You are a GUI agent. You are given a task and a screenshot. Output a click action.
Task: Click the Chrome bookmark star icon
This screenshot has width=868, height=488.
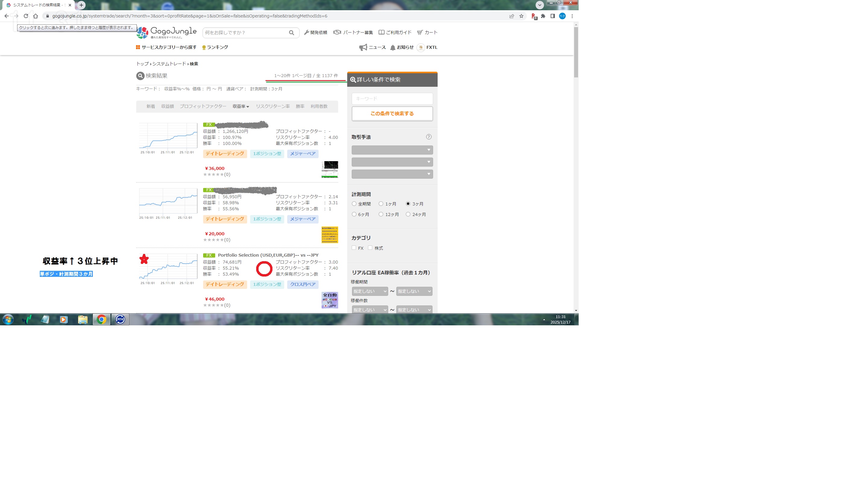(x=521, y=16)
